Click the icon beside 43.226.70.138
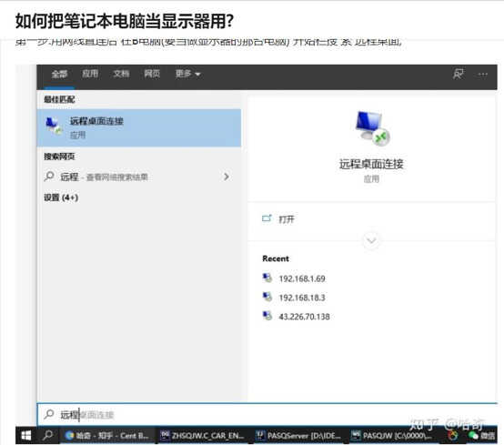This screenshot has height=445, width=504. [267, 316]
